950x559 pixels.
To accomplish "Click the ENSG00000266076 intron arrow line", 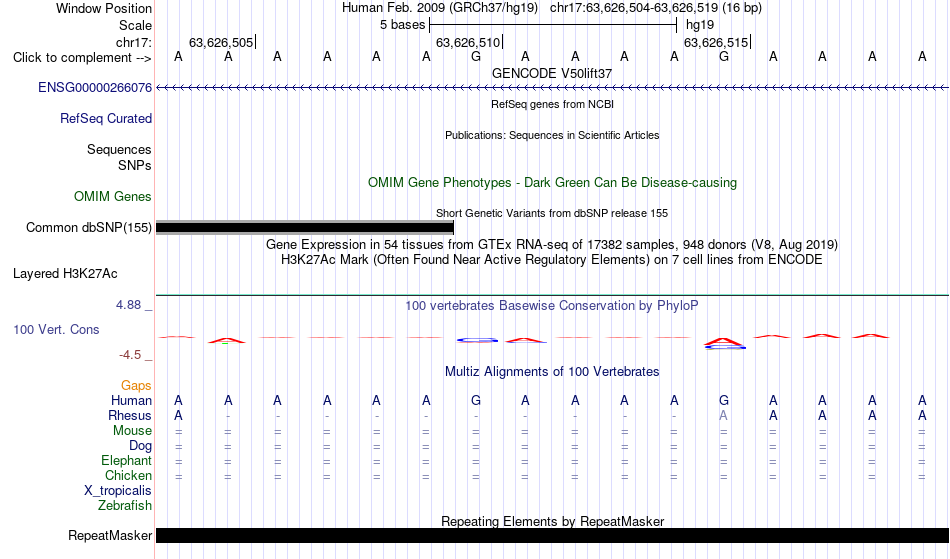I will point(552,88).
